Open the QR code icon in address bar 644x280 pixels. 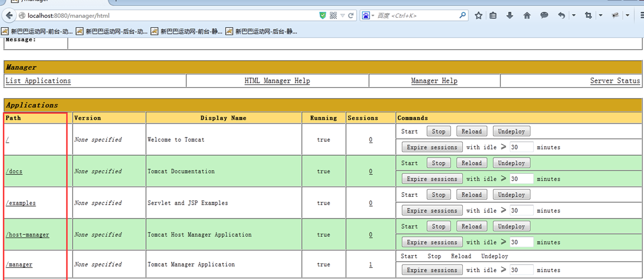click(x=333, y=16)
